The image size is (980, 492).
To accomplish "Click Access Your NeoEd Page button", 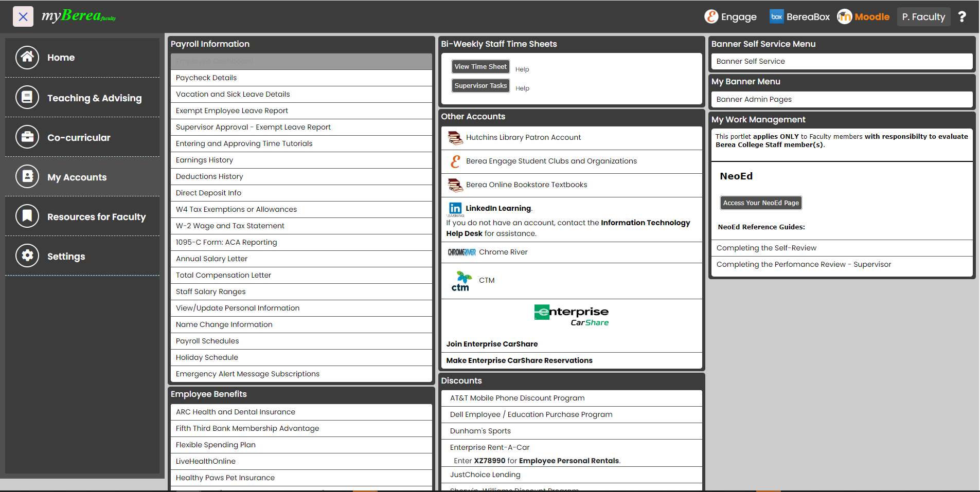I will point(760,203).
